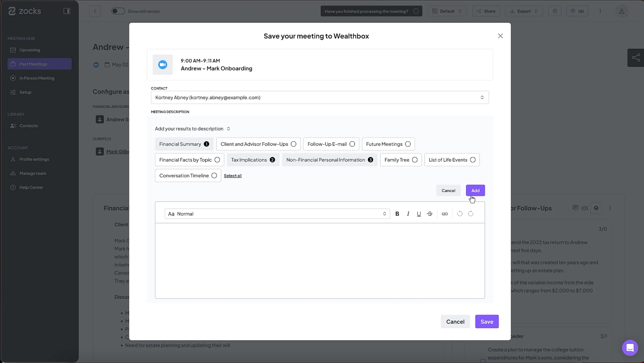Click the purple Add button
This screenshot has height=363, width=644.
(x=475, y=190)
